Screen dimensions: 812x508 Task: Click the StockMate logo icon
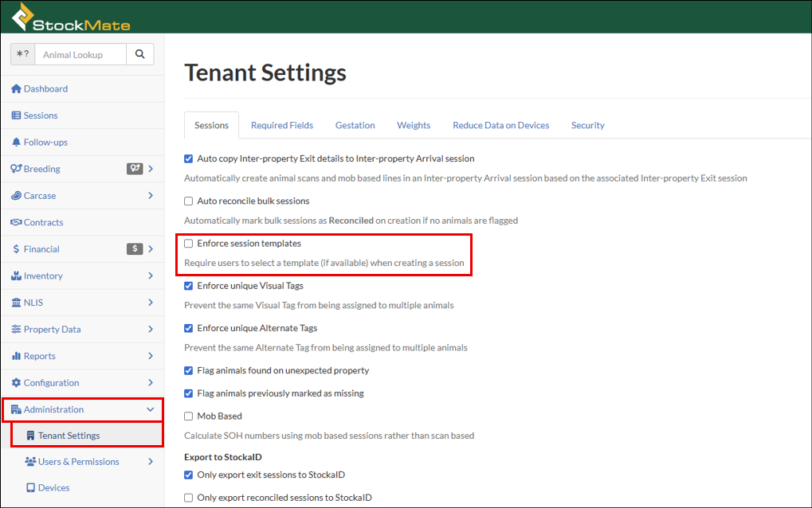tap(25, 16)
